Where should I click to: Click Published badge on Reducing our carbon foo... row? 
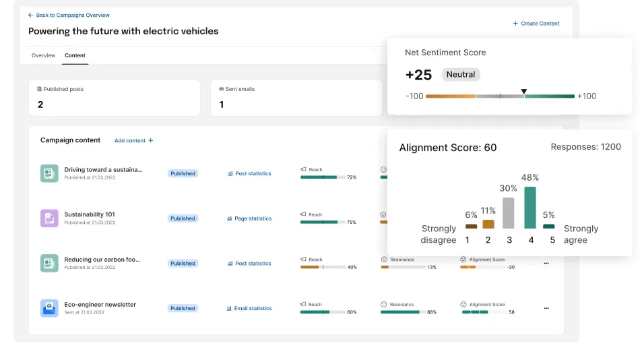[x=183, y=263]
